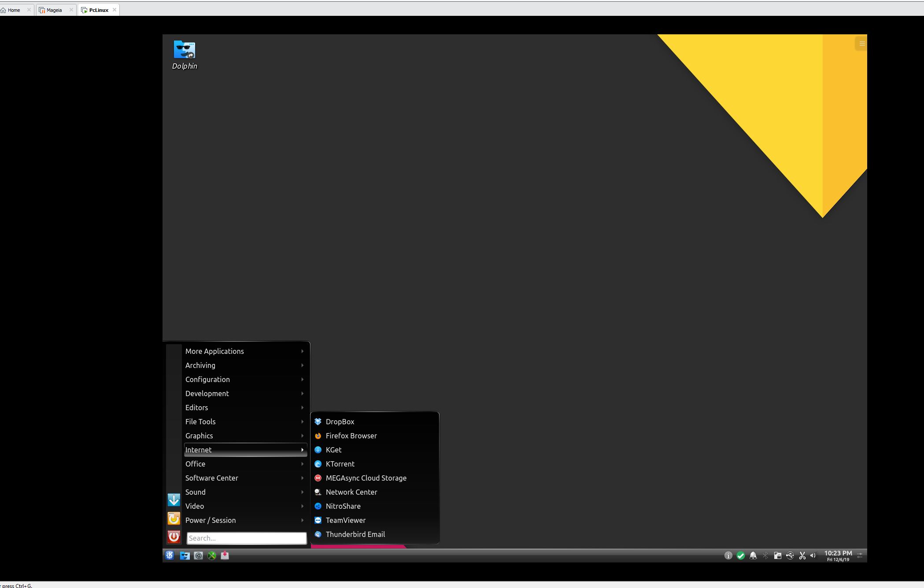924x588 pixels.
Task: Click the red power button icon
Action: click(x=174, y=537)
